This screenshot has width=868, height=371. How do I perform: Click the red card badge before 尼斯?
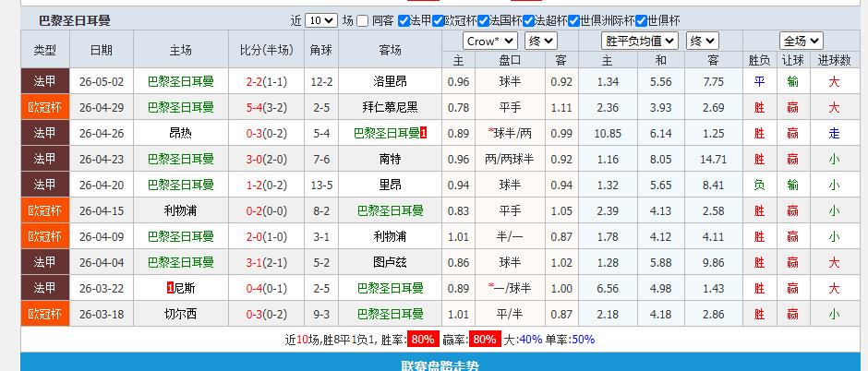(170, 288)
